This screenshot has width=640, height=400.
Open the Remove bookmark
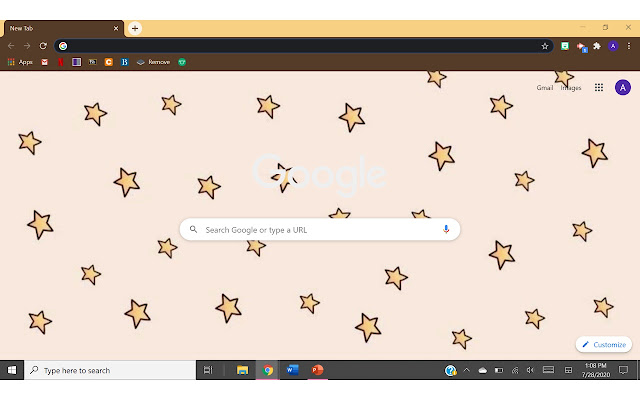click(153, 62)
